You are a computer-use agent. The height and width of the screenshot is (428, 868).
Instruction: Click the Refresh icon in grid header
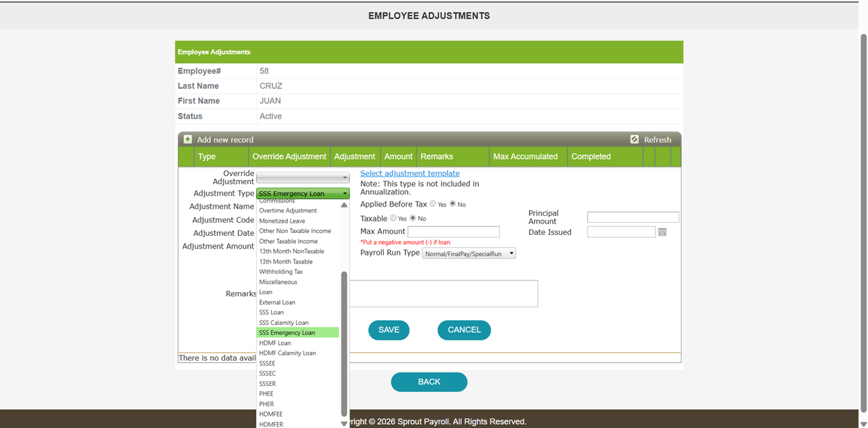coord(634,139)
